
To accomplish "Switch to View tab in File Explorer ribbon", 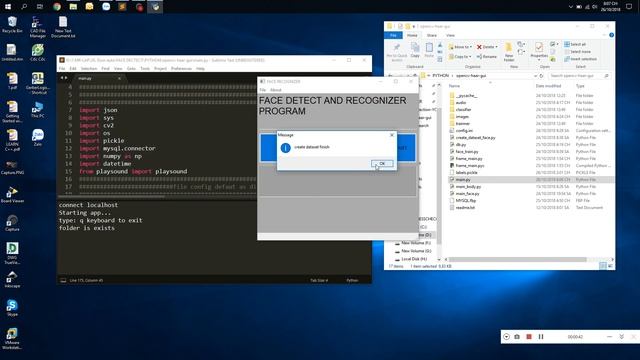I will 450,36.
